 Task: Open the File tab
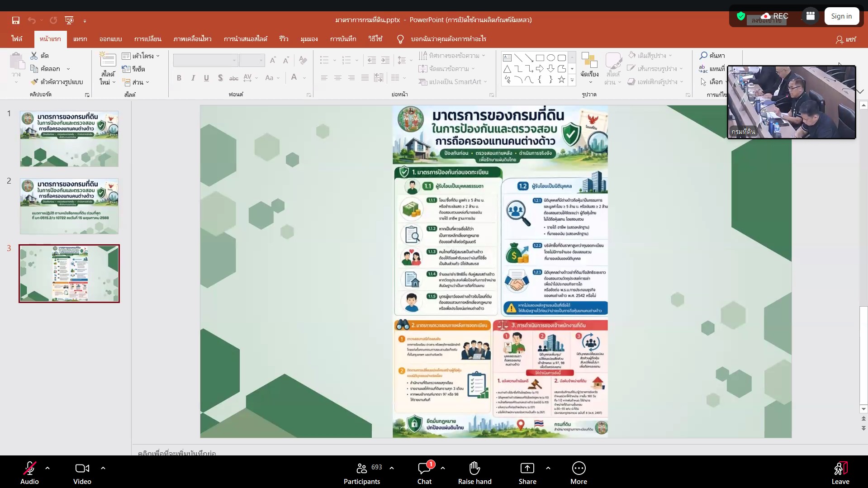coord(17,39)
